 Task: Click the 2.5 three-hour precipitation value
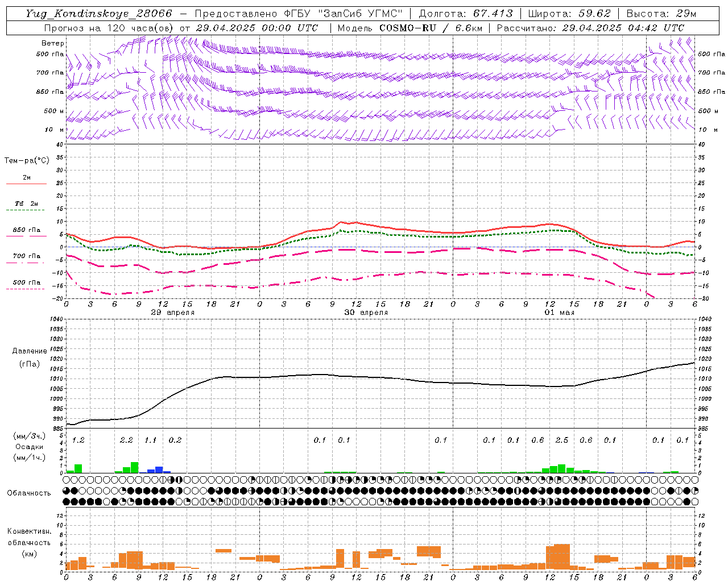562,440
